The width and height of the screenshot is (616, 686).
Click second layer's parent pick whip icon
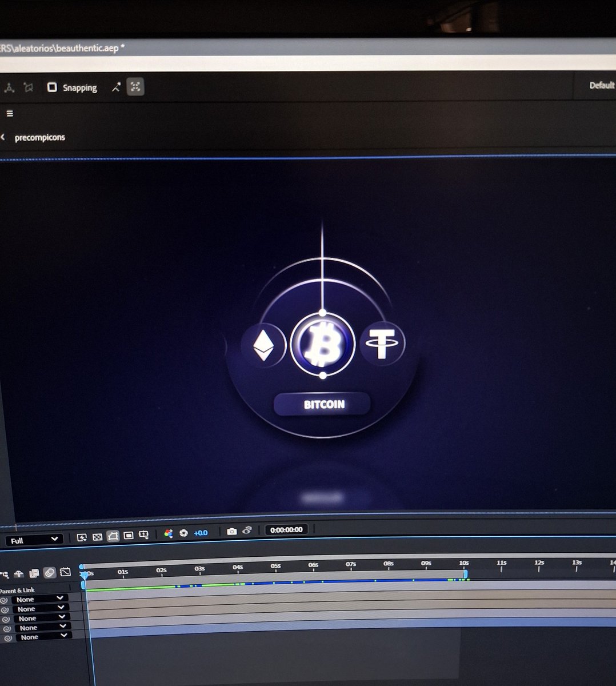[5, 610]
